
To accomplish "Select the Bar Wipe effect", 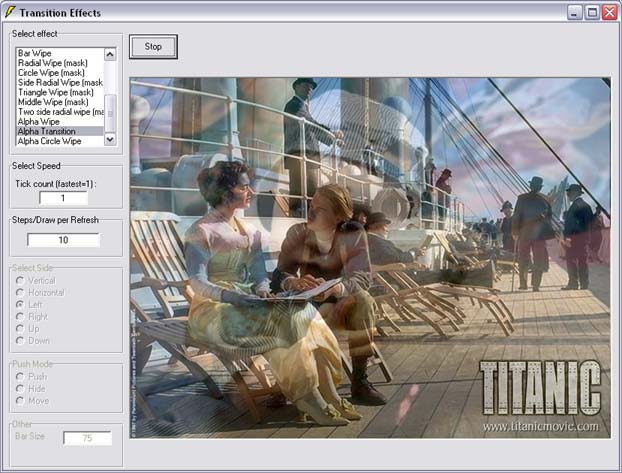I will click(35, 53).
